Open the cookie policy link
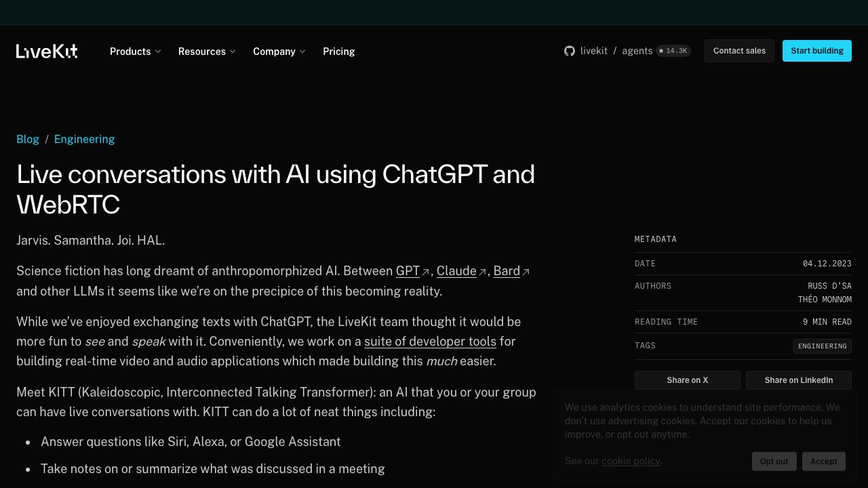868x488 pixels. (631, 461)
